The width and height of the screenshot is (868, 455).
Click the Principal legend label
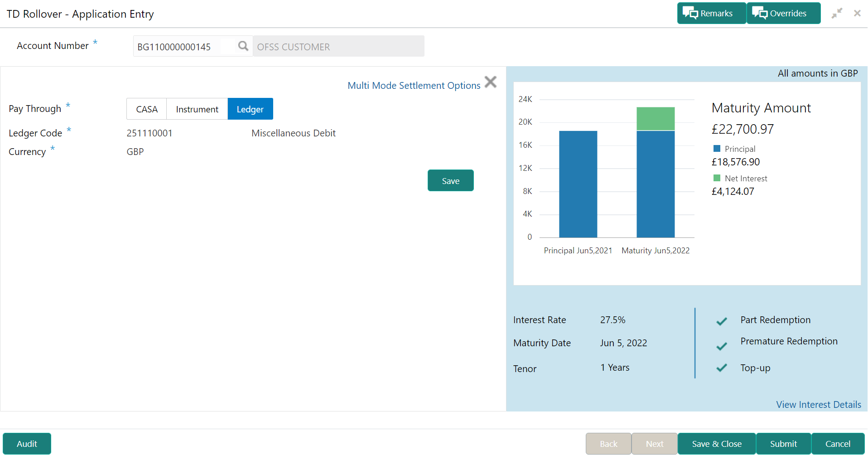click(740, 149)
